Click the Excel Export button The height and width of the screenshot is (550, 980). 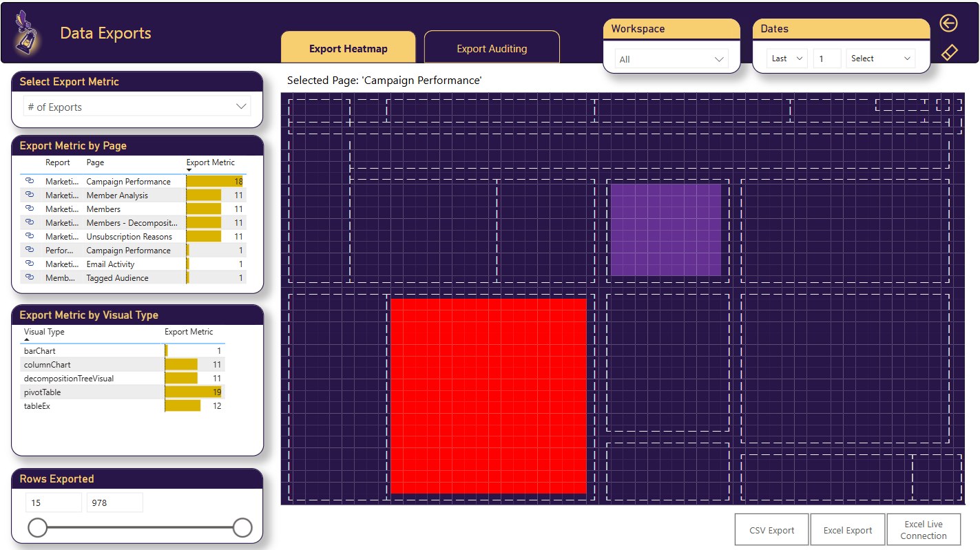click(847, 529)
